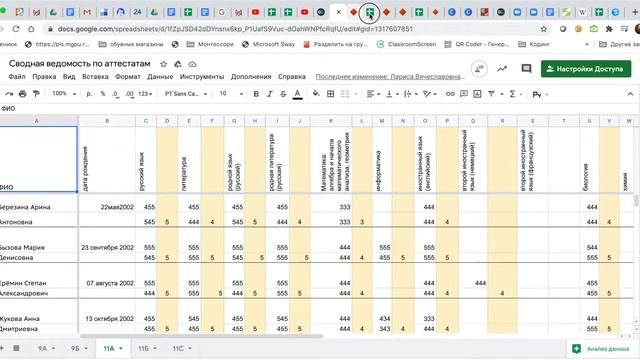Image resolution: width=640 pixels, height=360 pixels.
Task: Collapse the menus with up chevron
Action: pos(630,94)
